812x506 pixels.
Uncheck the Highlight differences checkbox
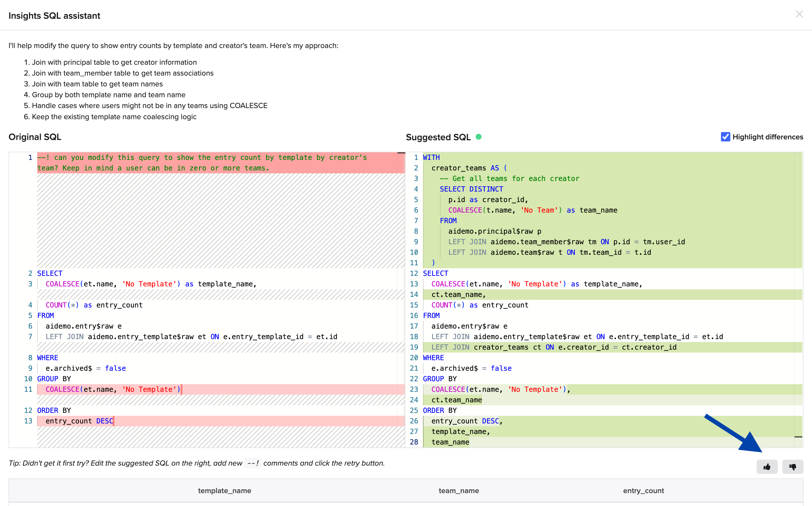725,137
